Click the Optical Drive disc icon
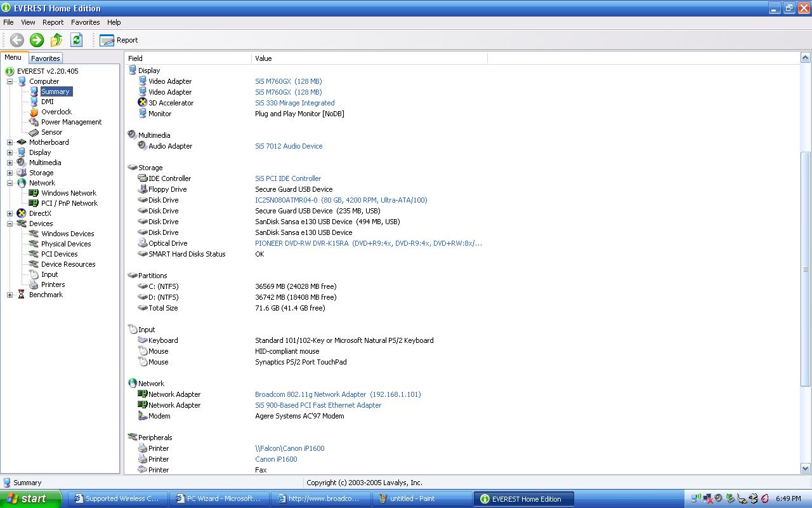This screenshot has height=508, width=812. (143, 243)
